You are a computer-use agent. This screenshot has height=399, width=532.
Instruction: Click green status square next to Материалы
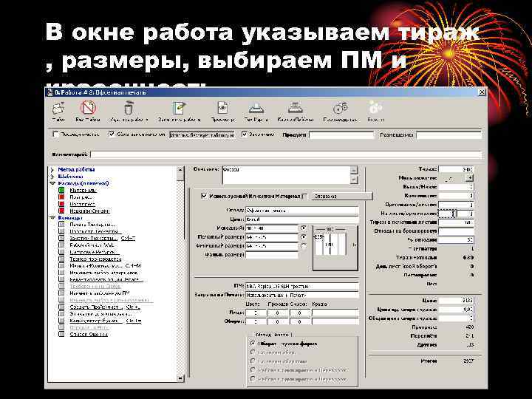pyautogui.click(x=61, y=190)
